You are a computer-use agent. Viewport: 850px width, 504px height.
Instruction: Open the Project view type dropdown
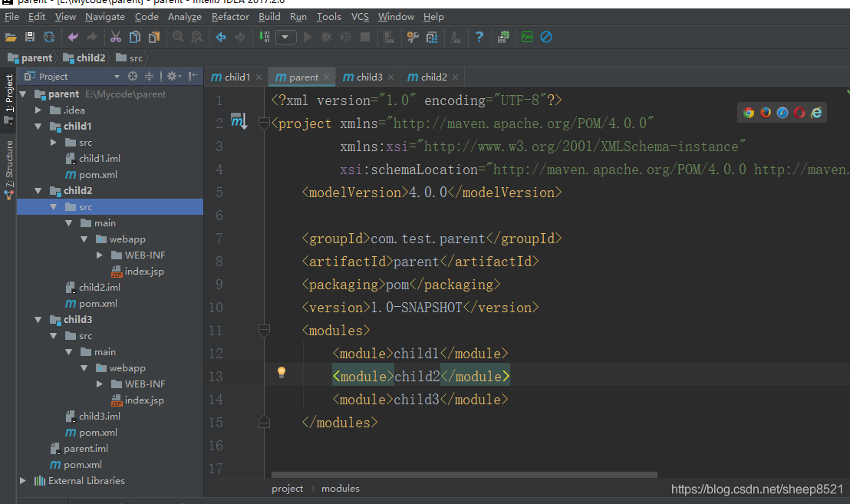tap(117, 77)
